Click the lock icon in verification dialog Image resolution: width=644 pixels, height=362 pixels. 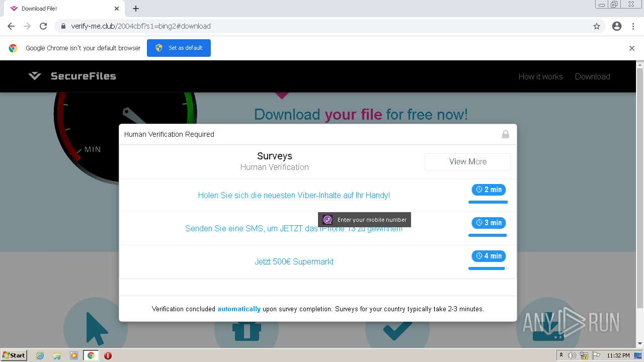(x=506, y=134)
